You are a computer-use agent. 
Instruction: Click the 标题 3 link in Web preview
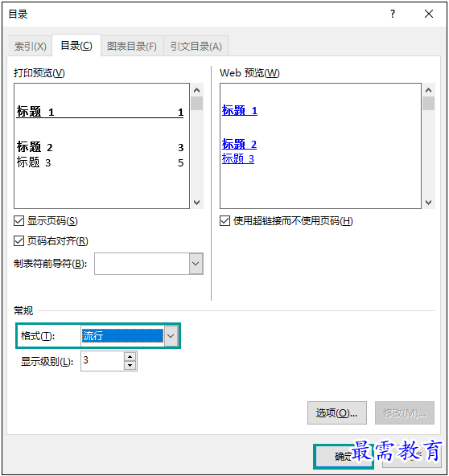pos(238,158)
